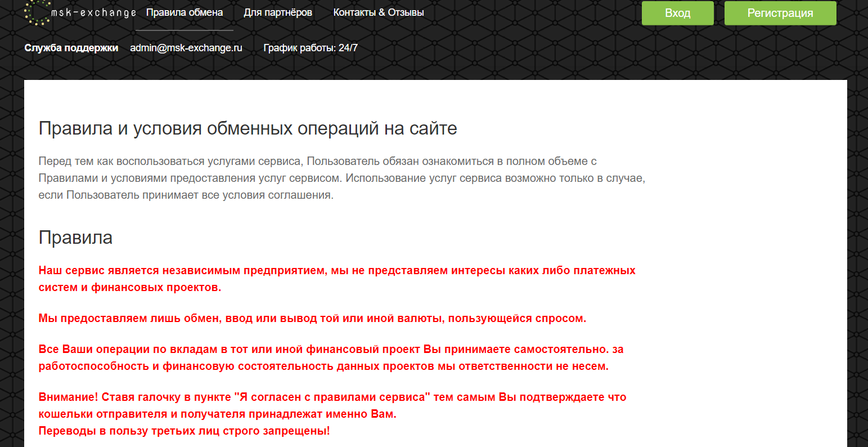Open the Для партнёров menu item

tap(278, 12)
